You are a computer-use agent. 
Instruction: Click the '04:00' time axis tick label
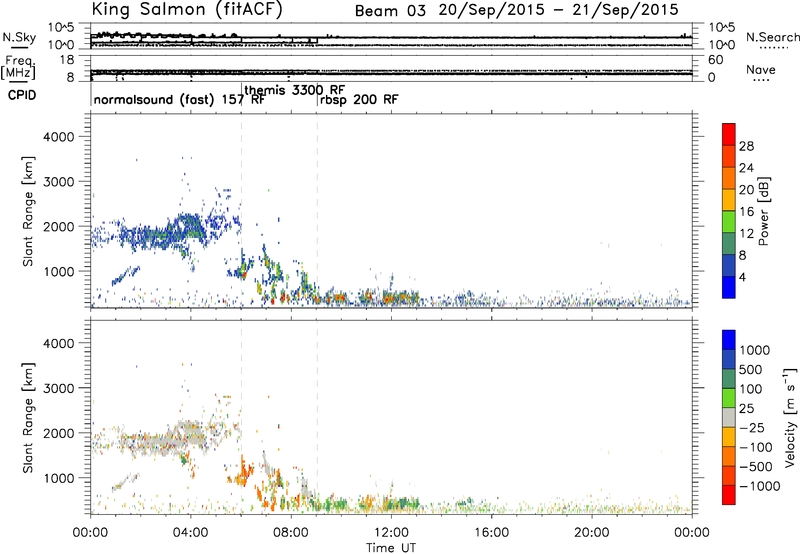pos(191,533)
